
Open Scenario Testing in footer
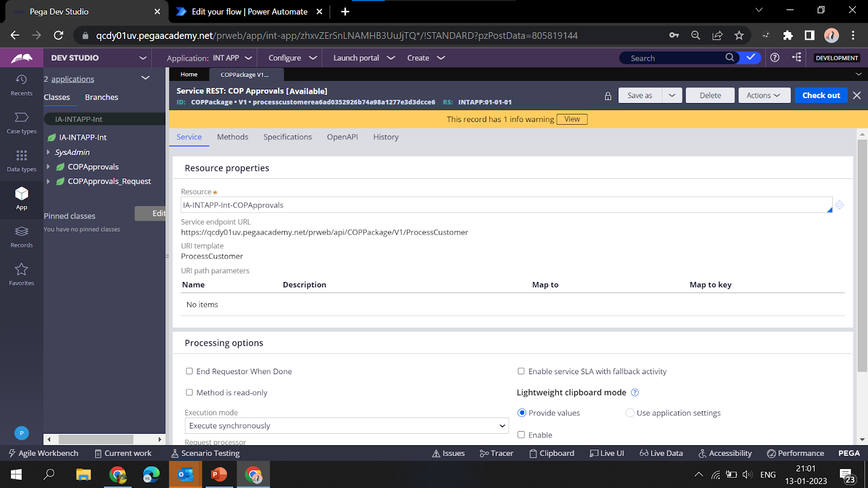[206, 453]
